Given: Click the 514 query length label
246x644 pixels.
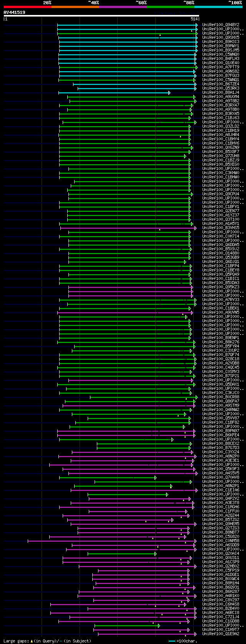Looking at the screenshot, I should tap(194, 19).
